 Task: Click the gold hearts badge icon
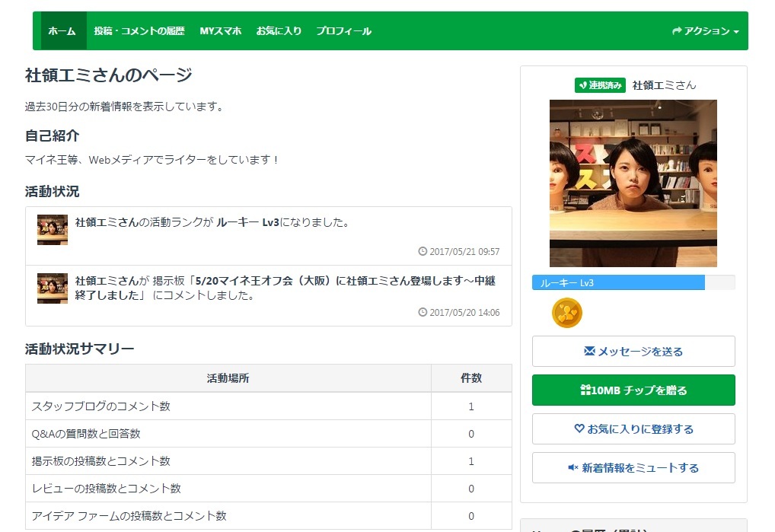(x=566, y=313)
